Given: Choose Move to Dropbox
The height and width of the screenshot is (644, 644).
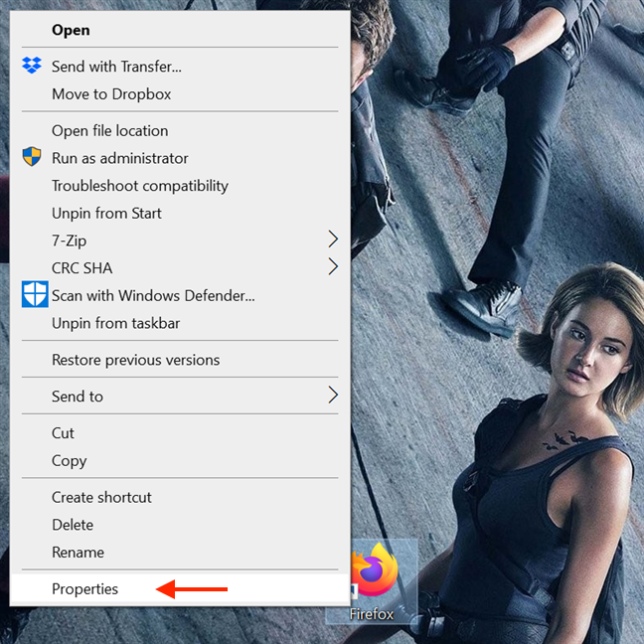Looking at the screenshot, I should pyautogui.click(x=180, y=94).
